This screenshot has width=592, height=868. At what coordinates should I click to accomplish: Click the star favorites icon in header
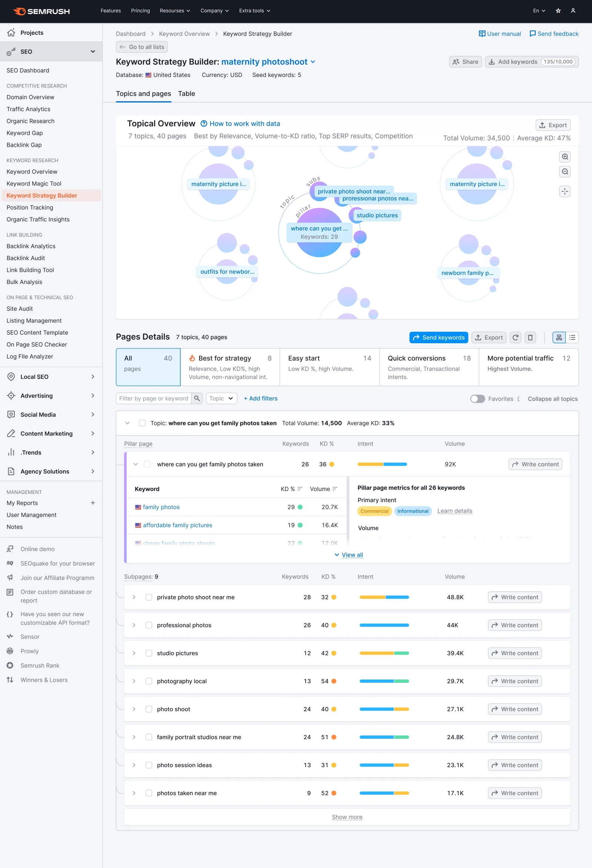pyautogui.click(x=558, y=11)
